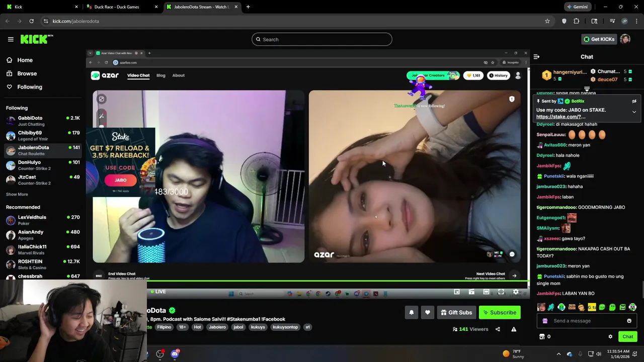Viewport: 644px width, 362px height.
Task: Select the 20/20 Vision emote
Action: [x=572, y=307]
